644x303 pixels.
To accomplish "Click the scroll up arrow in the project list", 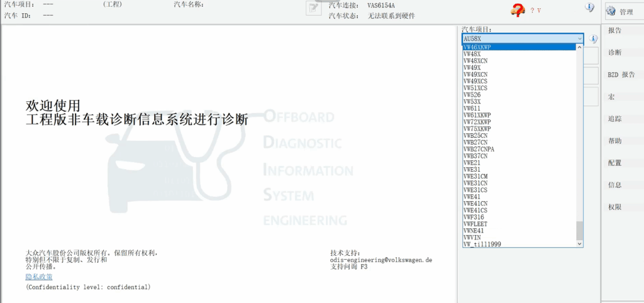I will [x=579, y=47].
